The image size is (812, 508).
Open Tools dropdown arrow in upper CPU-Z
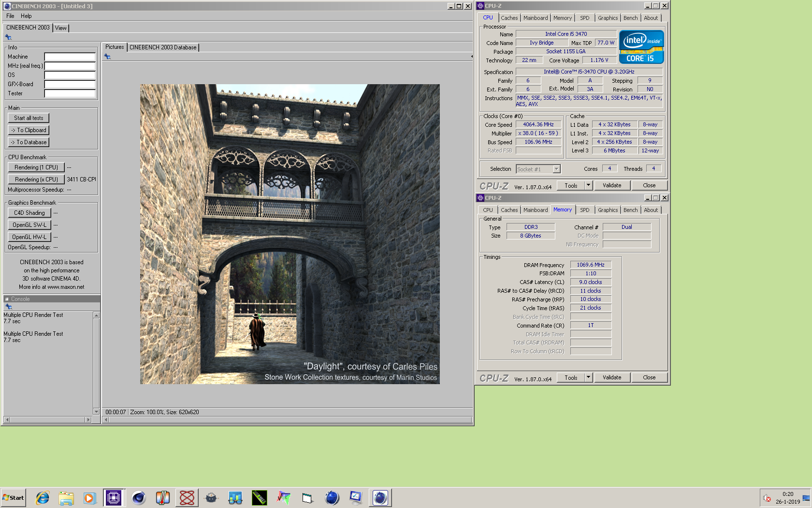588,185
